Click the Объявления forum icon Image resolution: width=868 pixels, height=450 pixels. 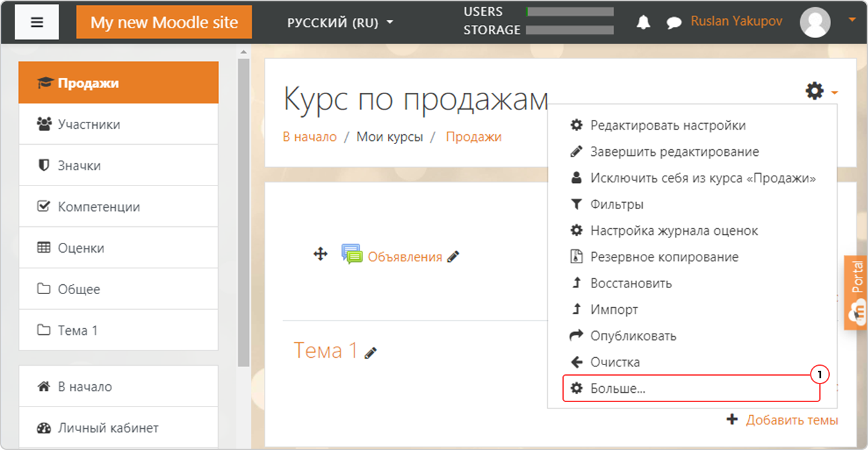352,255
